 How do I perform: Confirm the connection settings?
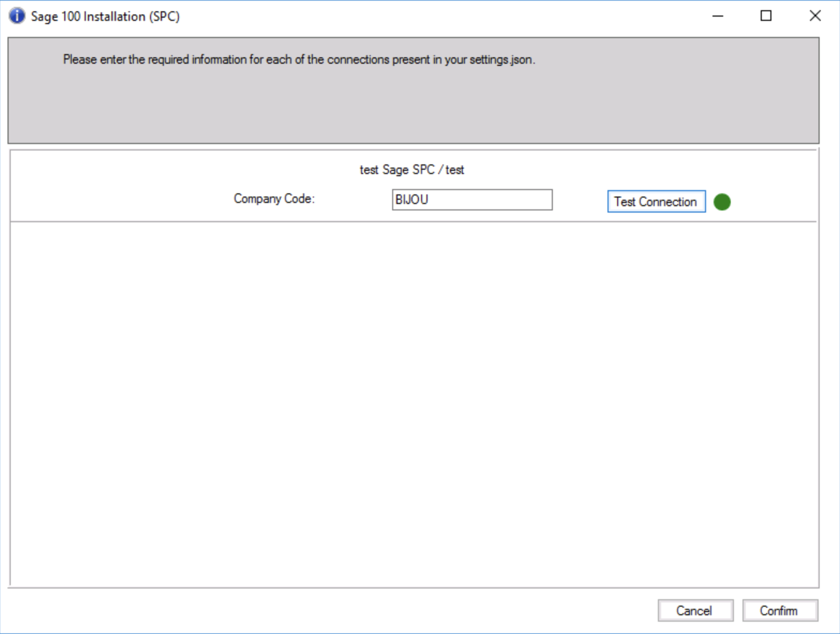[779, 610]
